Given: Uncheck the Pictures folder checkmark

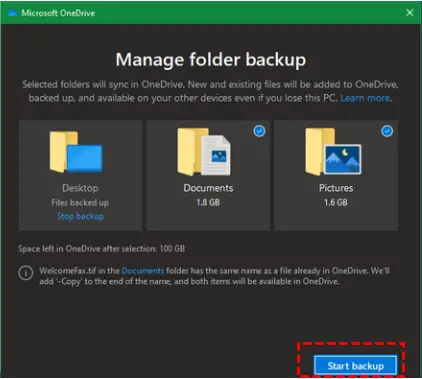Looking at the screenshot, I should 387,131.
